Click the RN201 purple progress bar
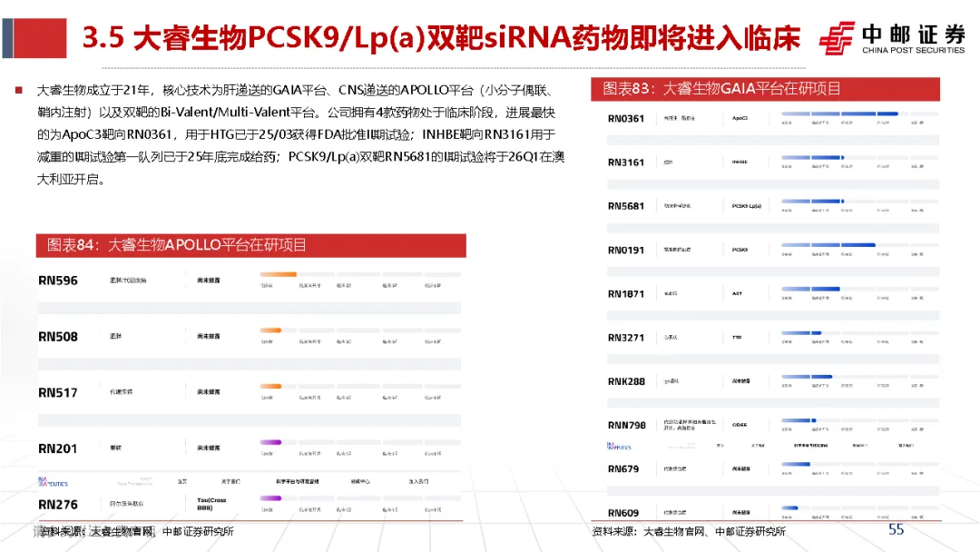This screenshot has height=552, width=980. pyautogui.click(x=270, y=443)
